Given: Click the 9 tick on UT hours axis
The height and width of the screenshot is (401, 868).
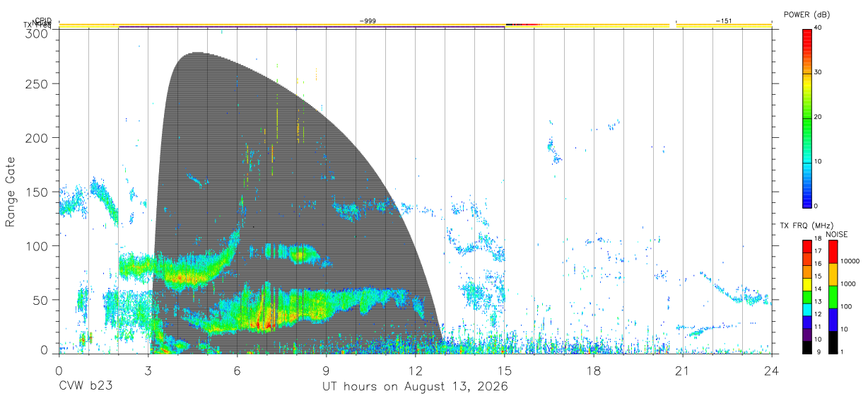Looking at the screenshot, I should pyautogui.click(x=327, y=370).
